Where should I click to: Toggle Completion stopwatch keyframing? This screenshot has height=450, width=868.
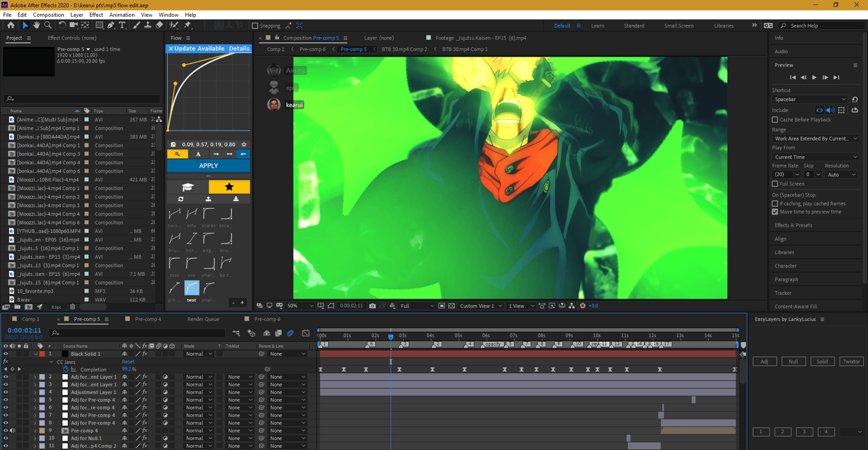(x=65, y=369)
